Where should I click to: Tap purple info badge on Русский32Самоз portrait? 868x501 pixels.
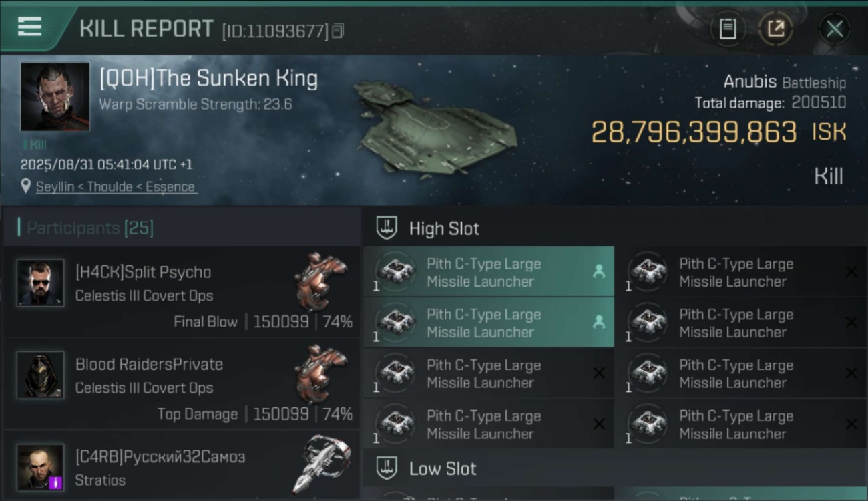point(56,482)
